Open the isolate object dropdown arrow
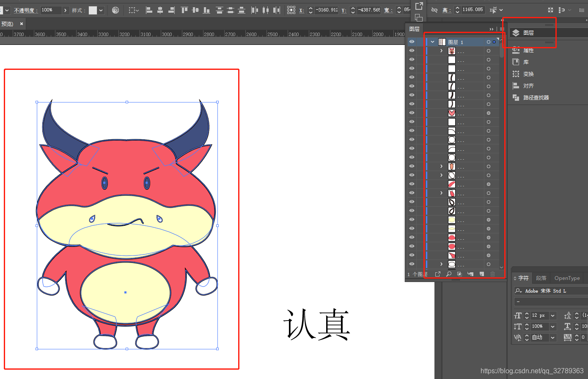Screen dimensions: 588x379 [501, 10]
